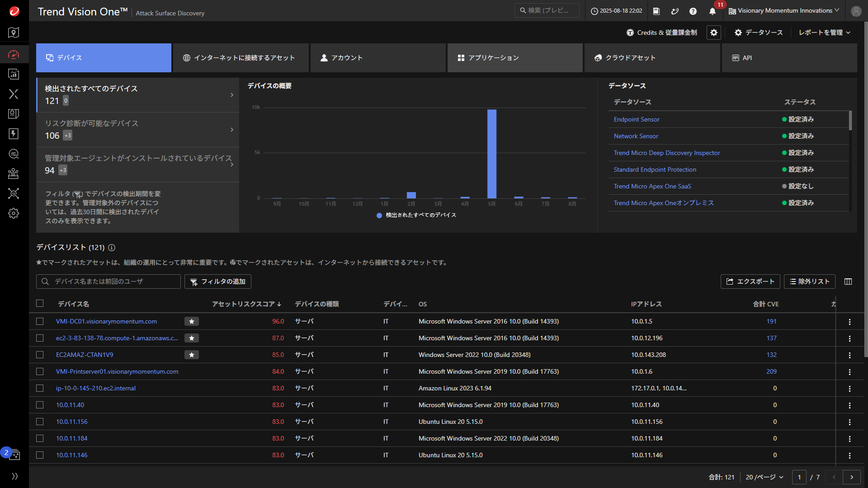Click the エクスポート button
The width and height of the screenshot is (868, 488).
[750, 282]
